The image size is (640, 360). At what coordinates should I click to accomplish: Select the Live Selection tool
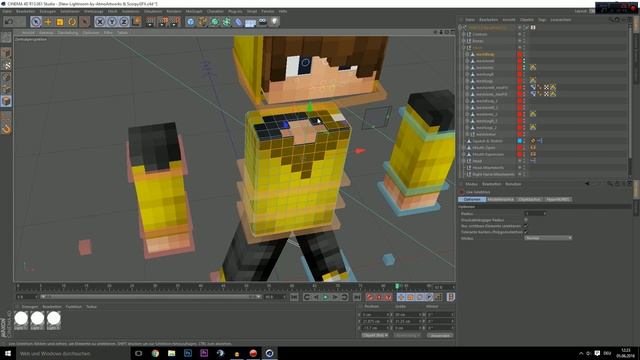click(x=36, y=22)
